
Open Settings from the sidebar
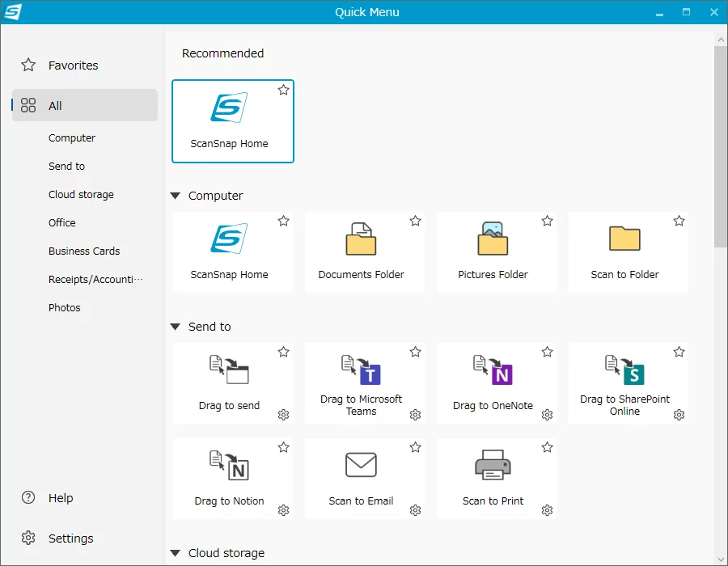coord(70,539)
